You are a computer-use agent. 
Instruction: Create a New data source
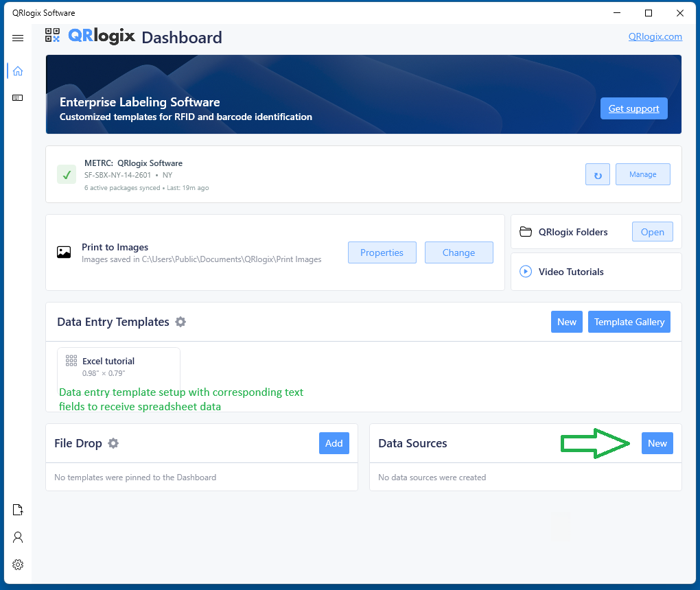click(x=657, y=443)
